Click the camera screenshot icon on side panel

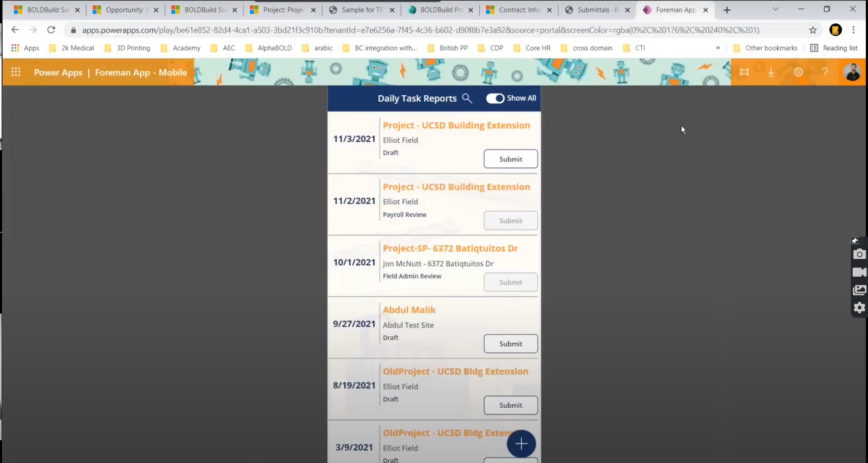(859, 254)
